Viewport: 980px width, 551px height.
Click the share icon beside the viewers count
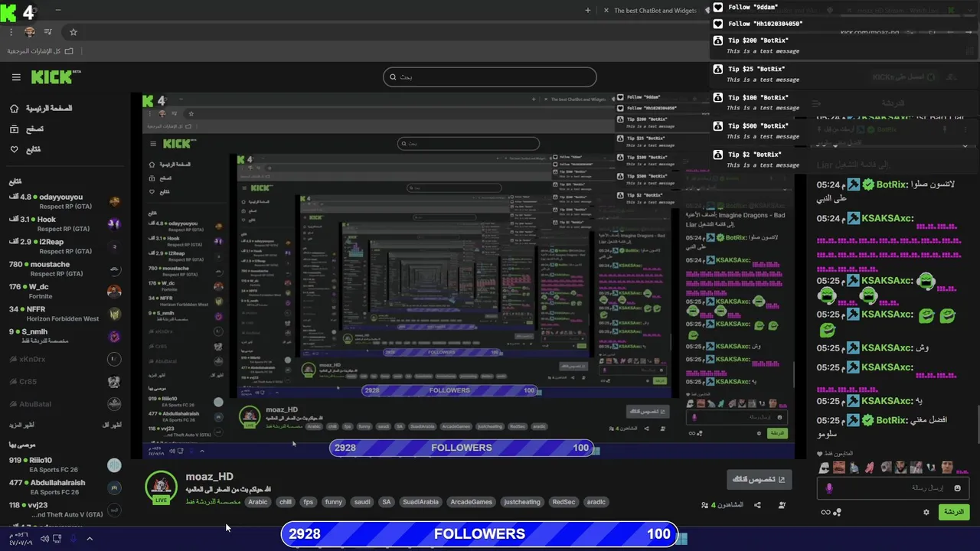(x=757, y=505)
